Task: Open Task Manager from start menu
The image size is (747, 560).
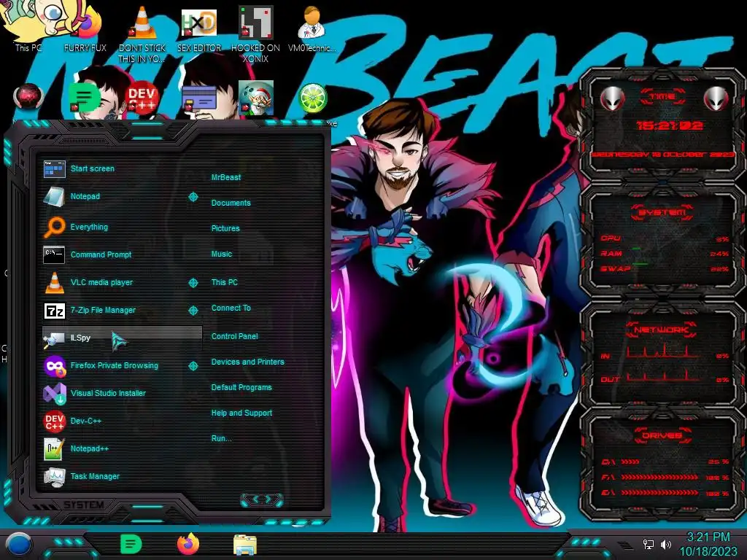Action: [122, 475]
